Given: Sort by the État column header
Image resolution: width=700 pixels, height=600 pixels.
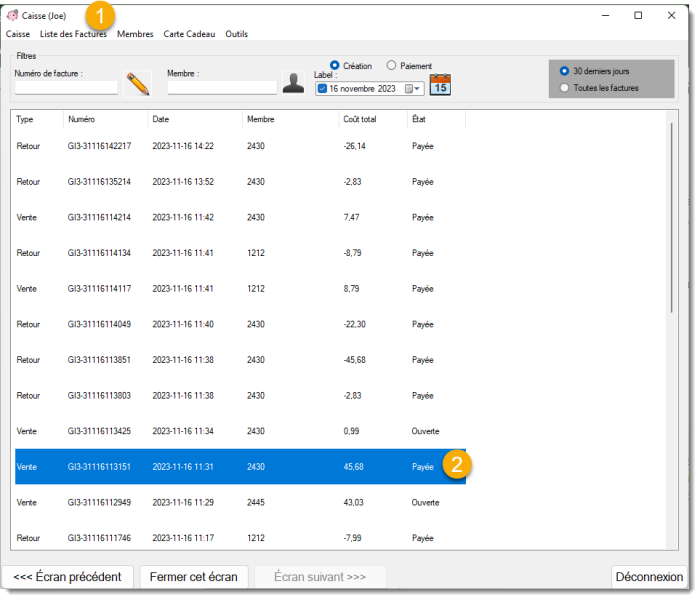Looking at the screenshot, I should [419, 119].
